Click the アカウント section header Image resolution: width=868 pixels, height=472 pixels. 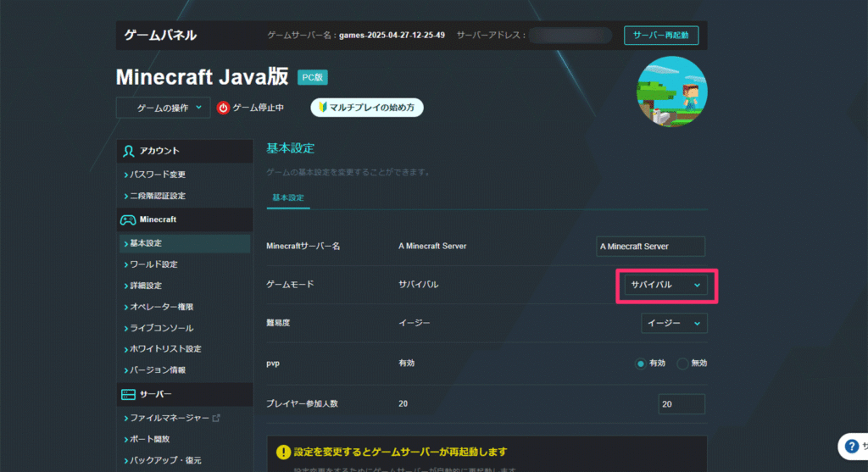(185, 151)
